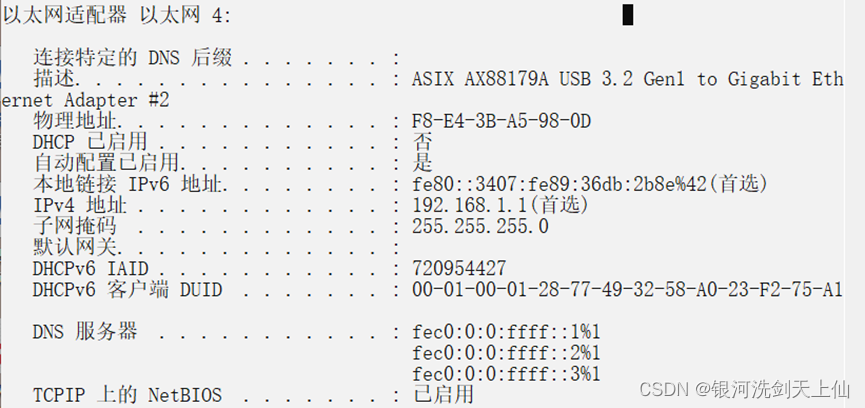Click the DHCPv6 IAID value 720954427

pos(459,269)
